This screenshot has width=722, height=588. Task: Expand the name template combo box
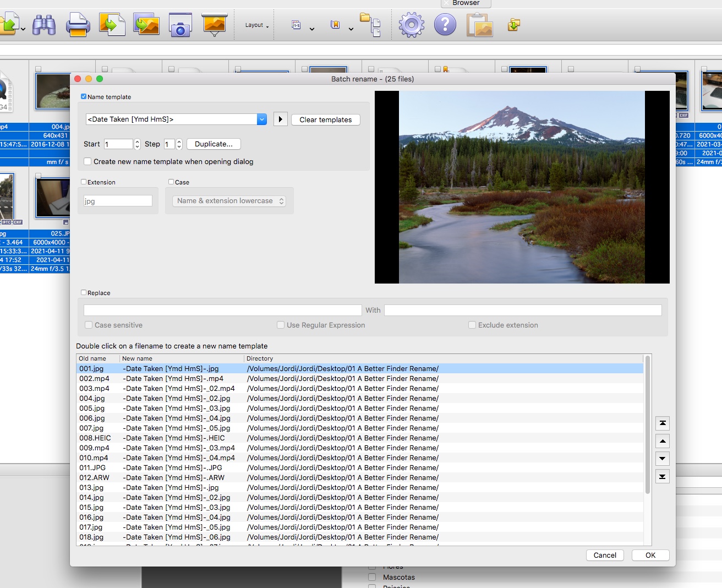click(x=262, y=119)
